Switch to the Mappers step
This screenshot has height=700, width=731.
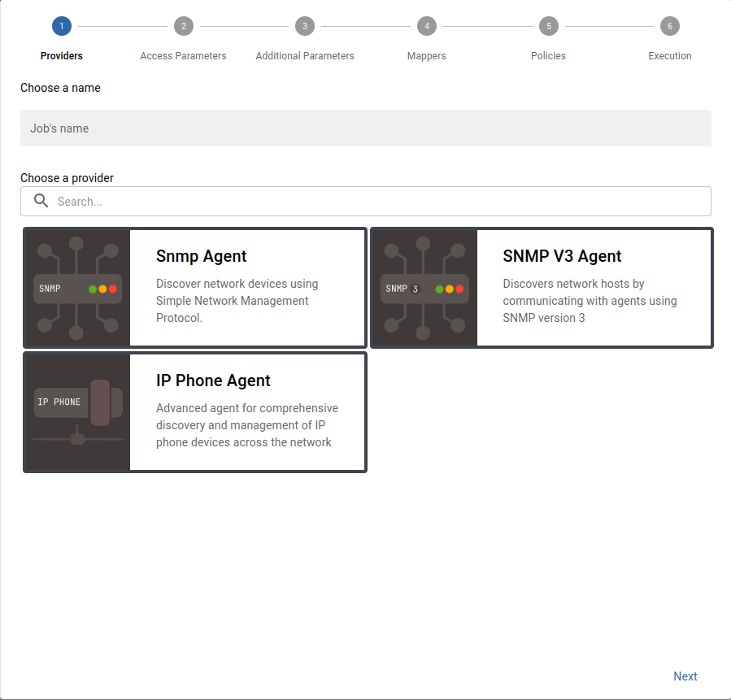pos(426,56)
